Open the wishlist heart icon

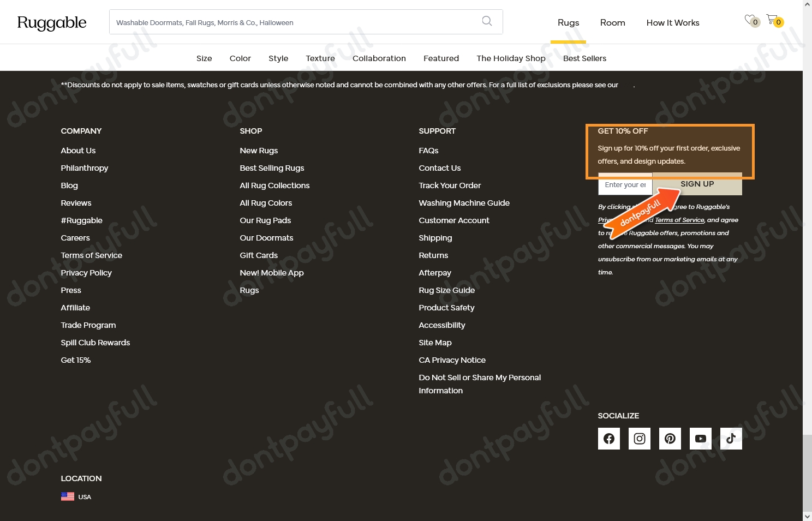pos(750,20)
